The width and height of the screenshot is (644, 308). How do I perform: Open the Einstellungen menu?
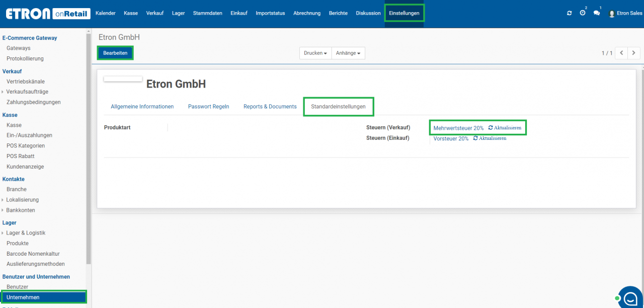click(404, 14)
